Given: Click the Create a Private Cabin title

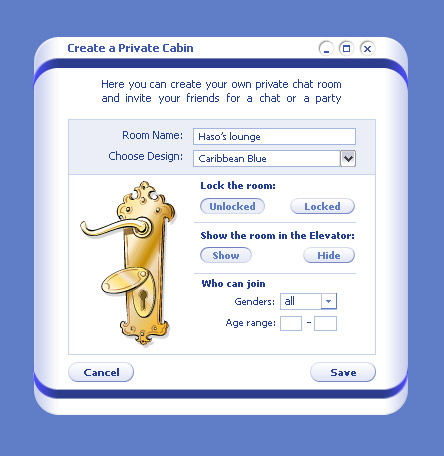Looking at the screenshot, I should click(x=130, y=48).
